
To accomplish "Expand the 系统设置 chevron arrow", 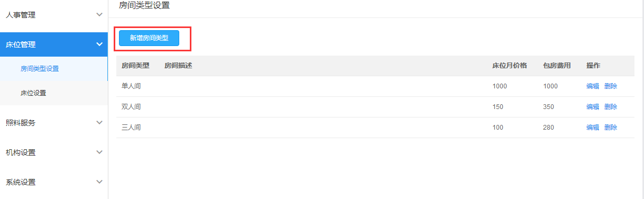I will pos(99,182).
